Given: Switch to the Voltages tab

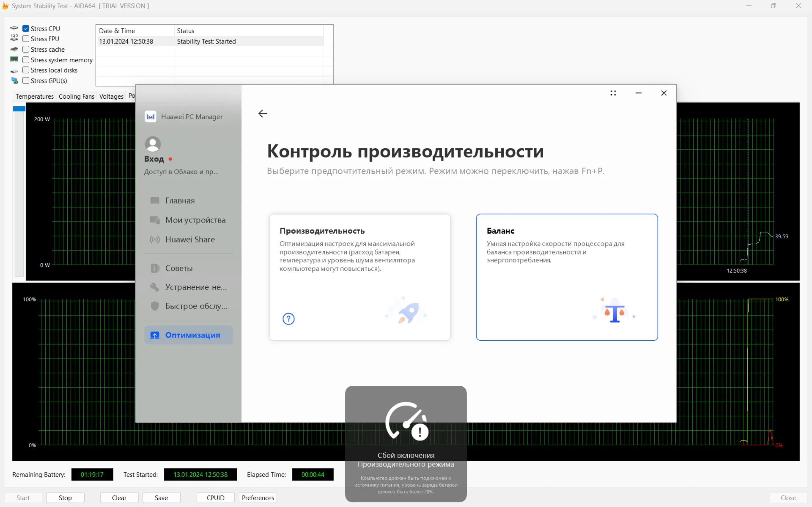Looking at the screenshot, I should [x=111, y=96].
